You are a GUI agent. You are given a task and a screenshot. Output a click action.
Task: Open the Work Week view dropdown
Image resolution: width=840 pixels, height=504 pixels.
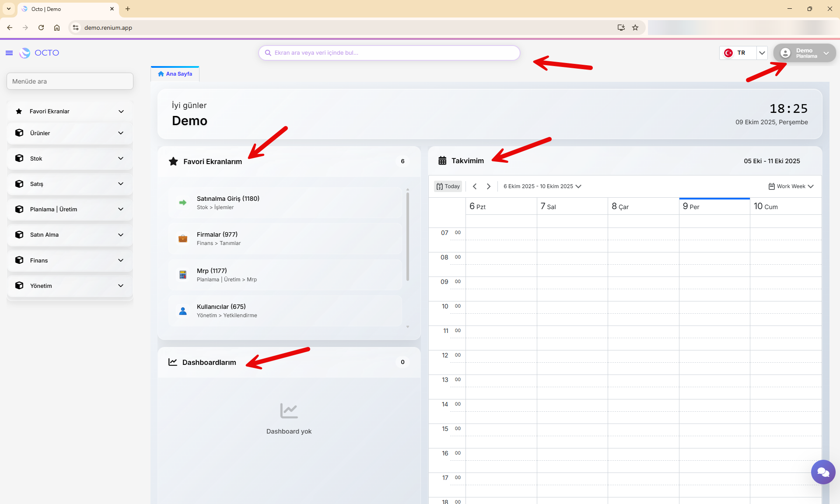pyautogui.click(x=791, y=186)
